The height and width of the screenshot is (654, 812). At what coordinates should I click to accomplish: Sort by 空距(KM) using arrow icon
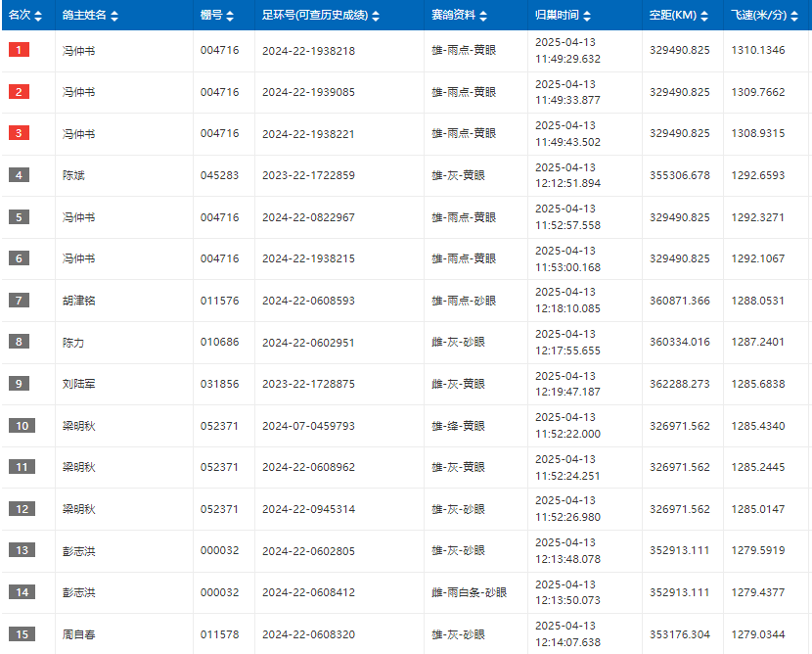point(704,16)
